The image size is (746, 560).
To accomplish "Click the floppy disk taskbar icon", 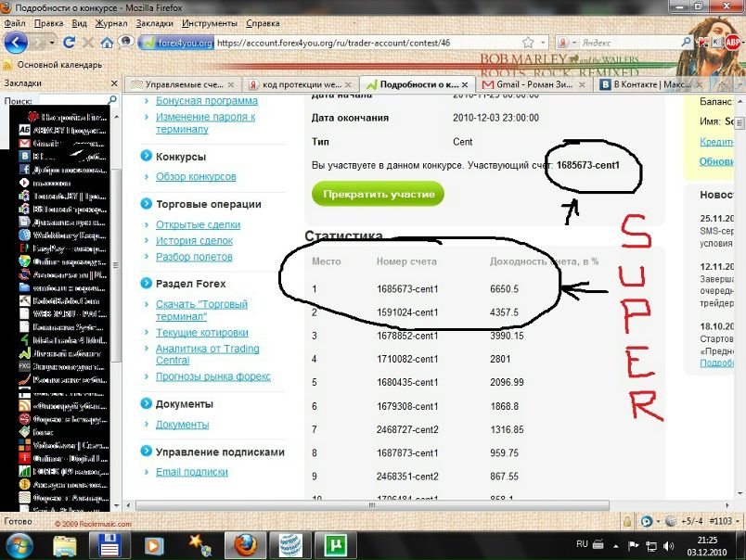I will click(x=110, y=543).
